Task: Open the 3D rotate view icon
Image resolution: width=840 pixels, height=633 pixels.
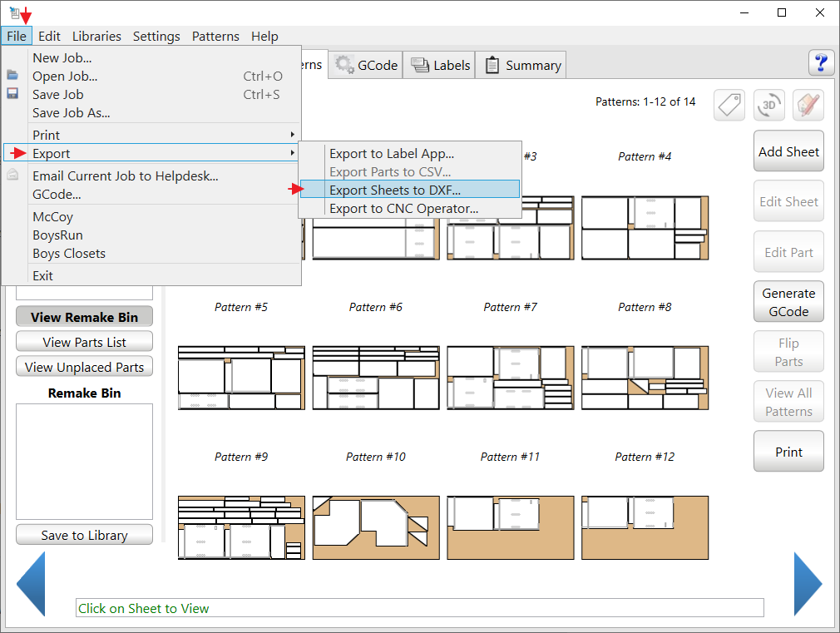Action: [x=769, y=104]
